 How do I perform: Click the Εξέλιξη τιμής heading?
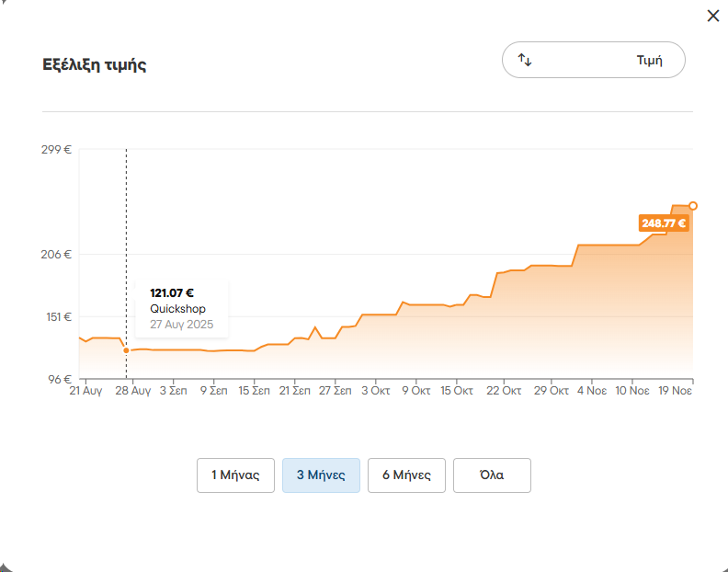point(95,64)
